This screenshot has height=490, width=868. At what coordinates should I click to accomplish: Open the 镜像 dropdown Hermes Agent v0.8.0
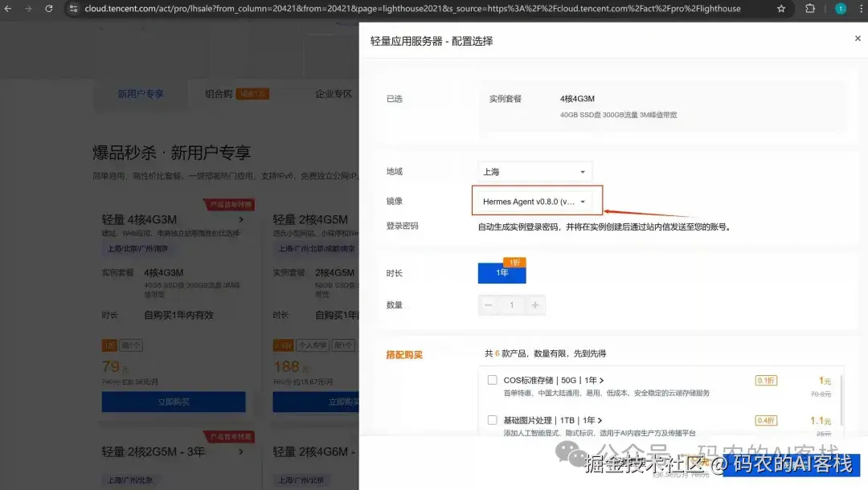tap(534, 202)
